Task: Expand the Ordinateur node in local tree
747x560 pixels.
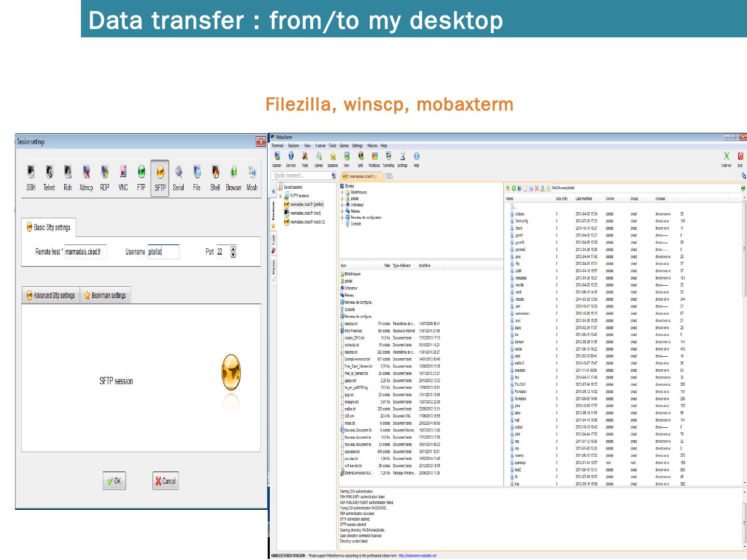Action: [x=342, y=205]
